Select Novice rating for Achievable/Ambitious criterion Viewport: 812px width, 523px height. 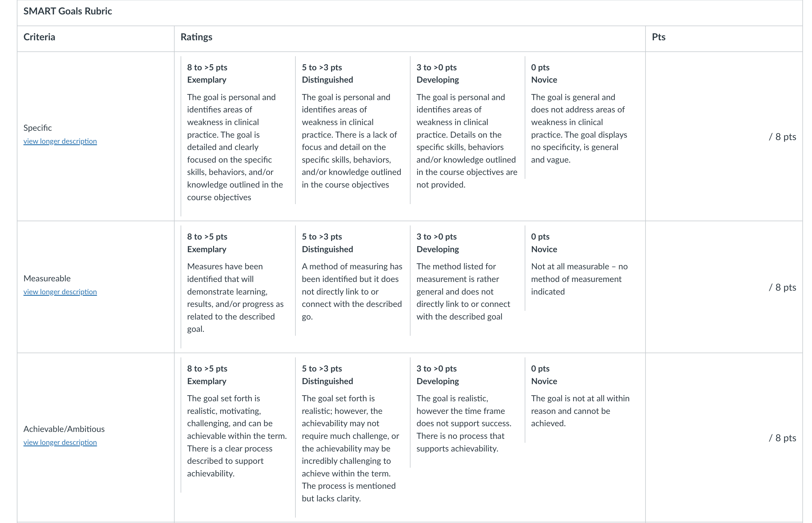click(582, 400)
